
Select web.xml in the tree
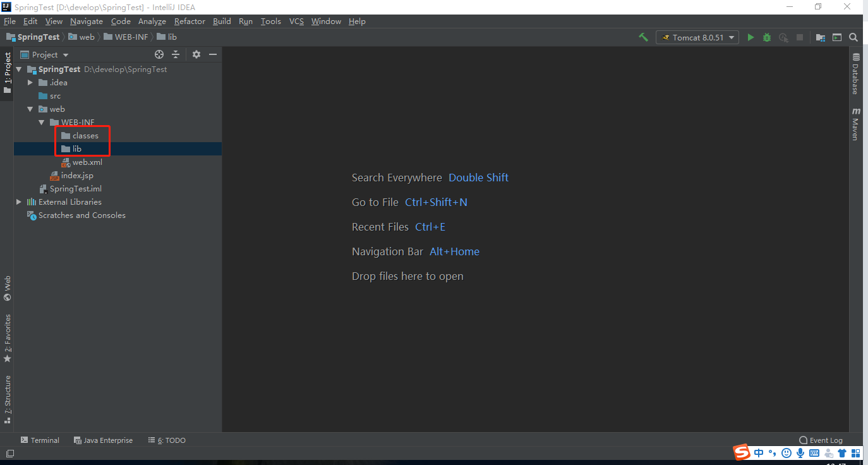[x=81, y=162]
